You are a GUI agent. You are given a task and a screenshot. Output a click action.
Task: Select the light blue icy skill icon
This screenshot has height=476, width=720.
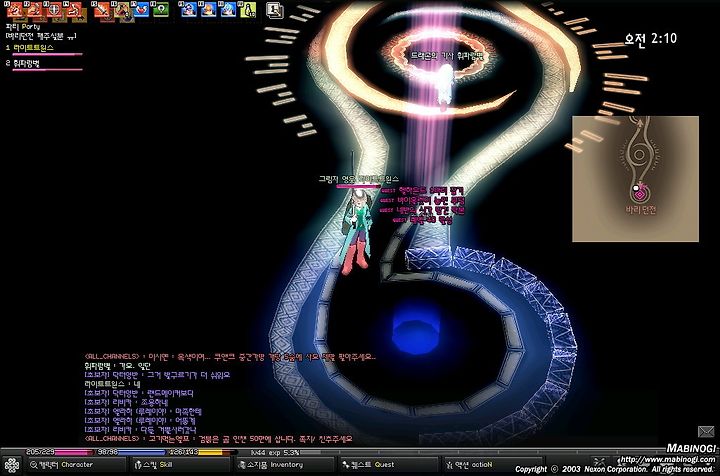tap(228, 9)
